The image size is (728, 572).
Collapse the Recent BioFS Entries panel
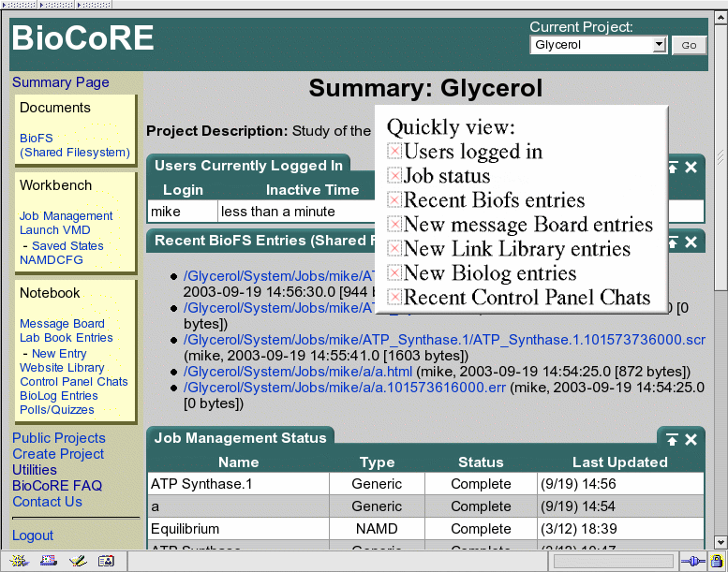(672, 242)
